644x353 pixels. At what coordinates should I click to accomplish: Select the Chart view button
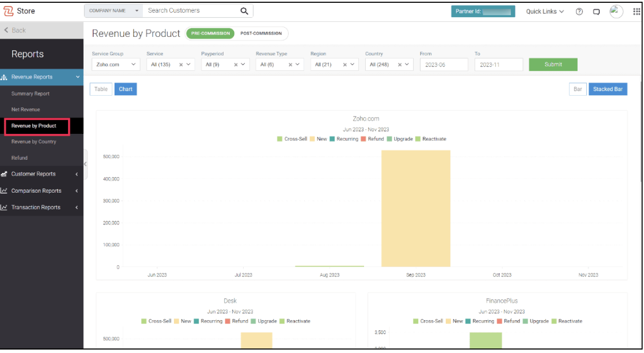[126, 89]
